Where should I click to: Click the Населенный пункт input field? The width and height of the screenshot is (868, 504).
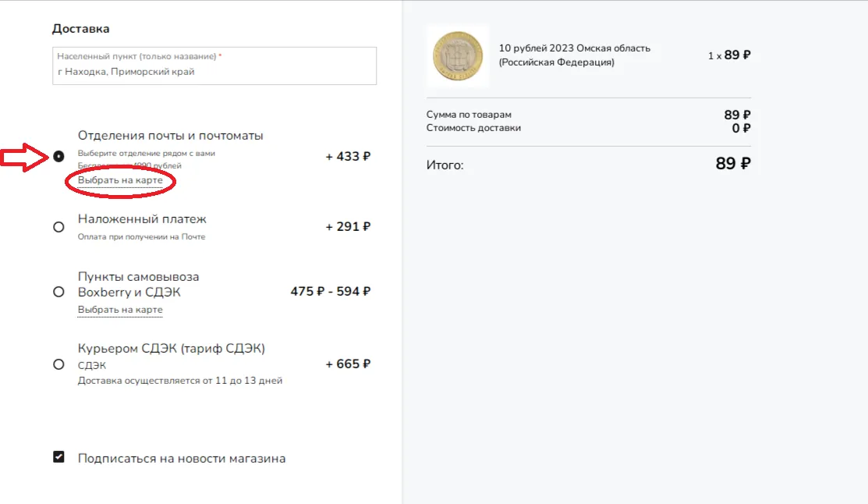(214, 66)
